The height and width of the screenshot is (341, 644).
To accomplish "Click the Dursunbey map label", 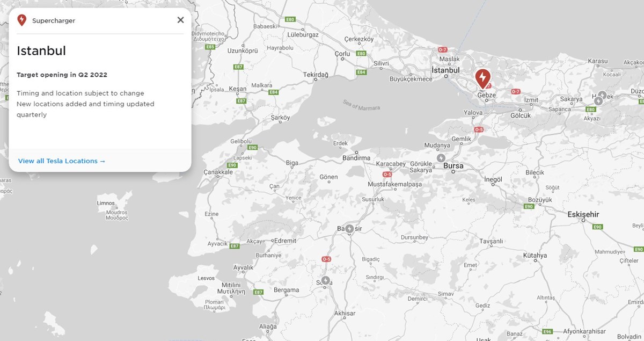I will click(x=414, y=237).
